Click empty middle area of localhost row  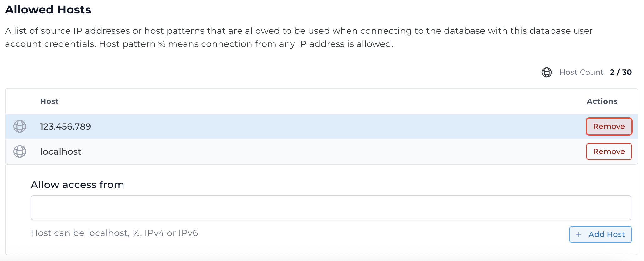click(x=313, y=151)
